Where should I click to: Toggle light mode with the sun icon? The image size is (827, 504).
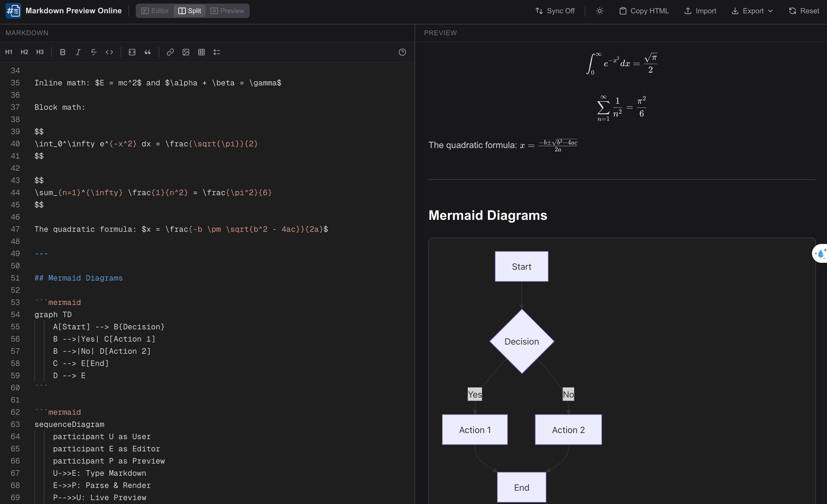(599, 11)
